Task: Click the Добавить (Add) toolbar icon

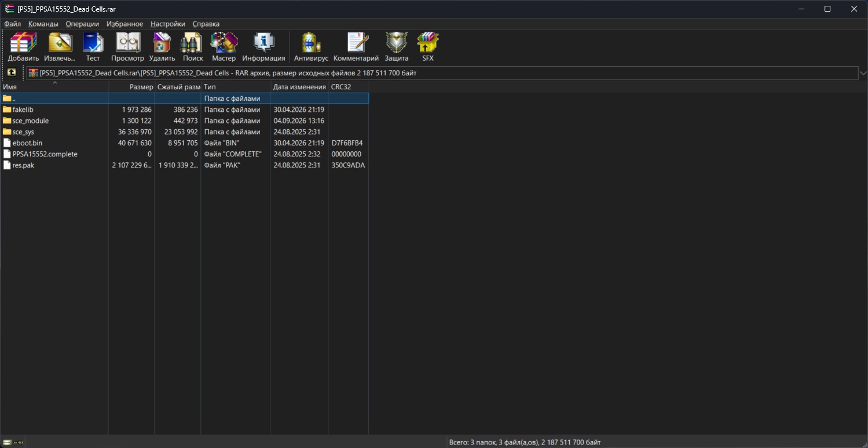Action: [x=23, y=47]
